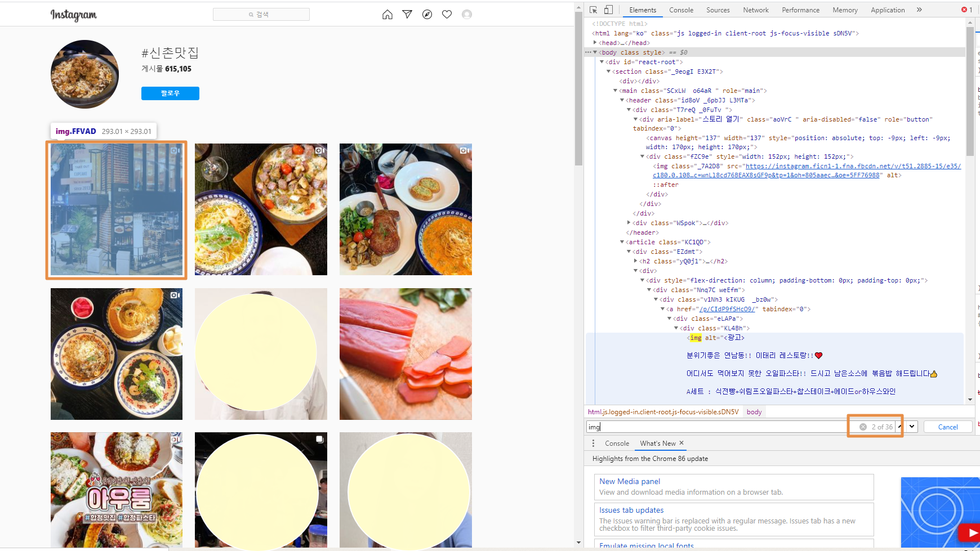
Task: Collapse the section _9eogI E3X2T node
Action: [608, 71]
